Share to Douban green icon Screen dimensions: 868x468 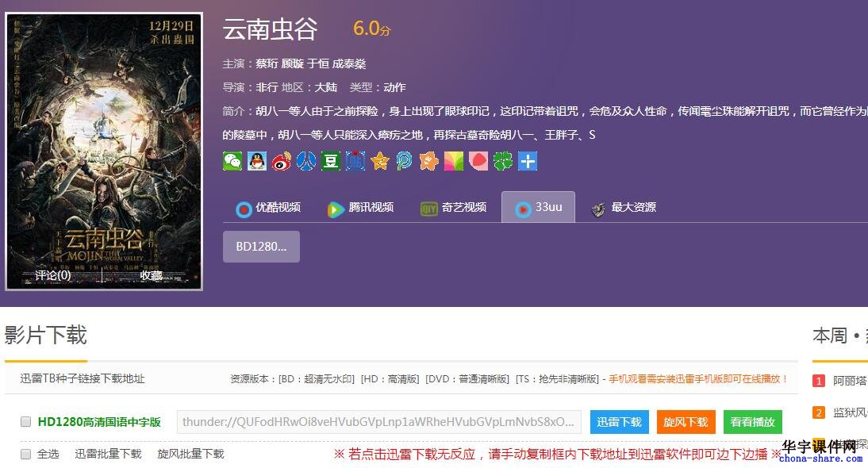(331, 161)
